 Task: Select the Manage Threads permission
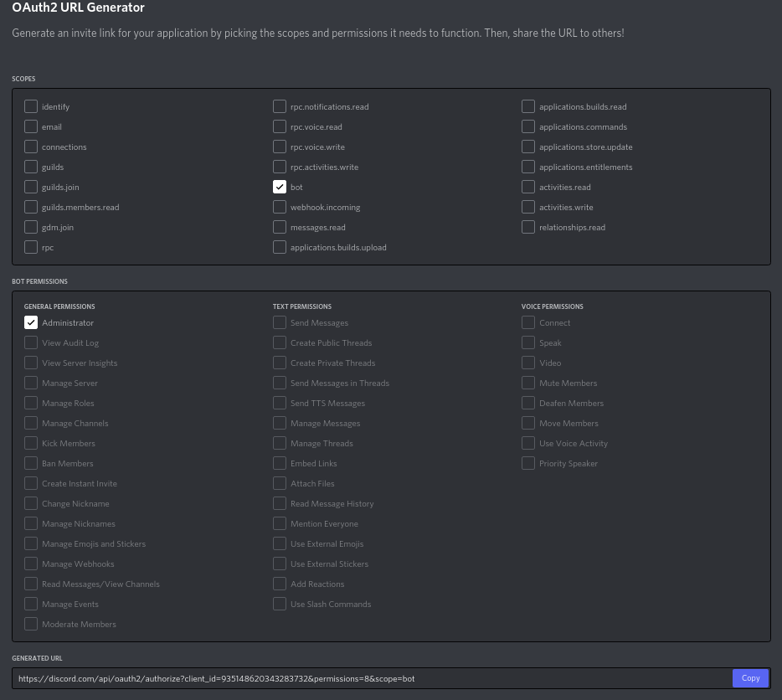click(280, 443)
